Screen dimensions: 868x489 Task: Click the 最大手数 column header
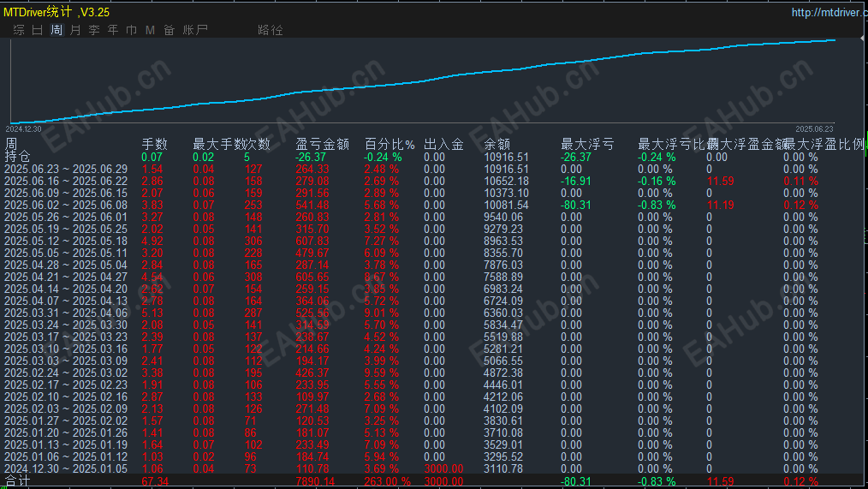[217, 145]
